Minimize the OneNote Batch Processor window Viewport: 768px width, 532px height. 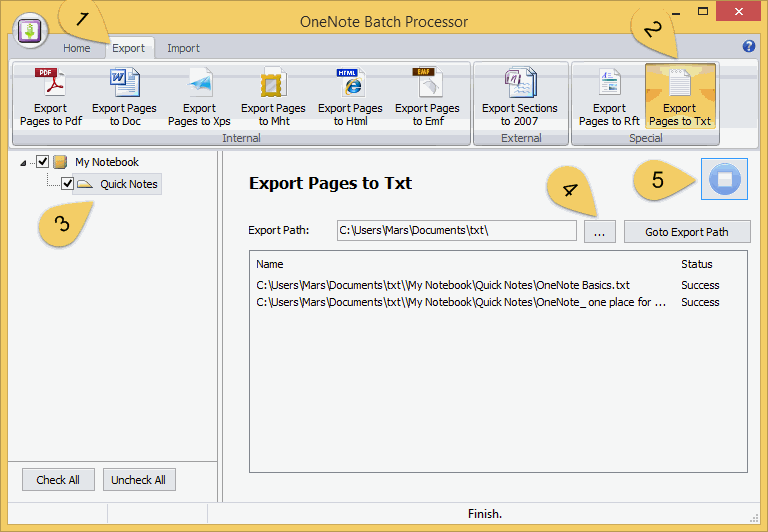coord(676,12)
